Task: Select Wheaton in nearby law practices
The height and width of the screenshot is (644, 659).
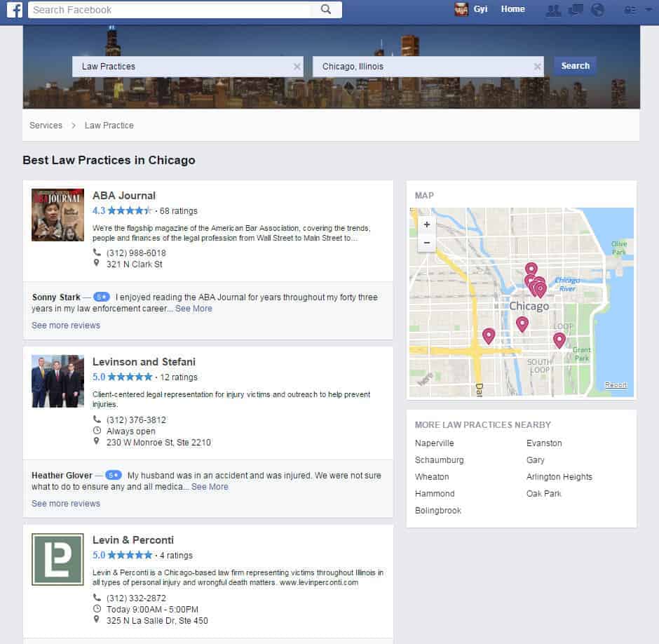Action: pos(432,476)
